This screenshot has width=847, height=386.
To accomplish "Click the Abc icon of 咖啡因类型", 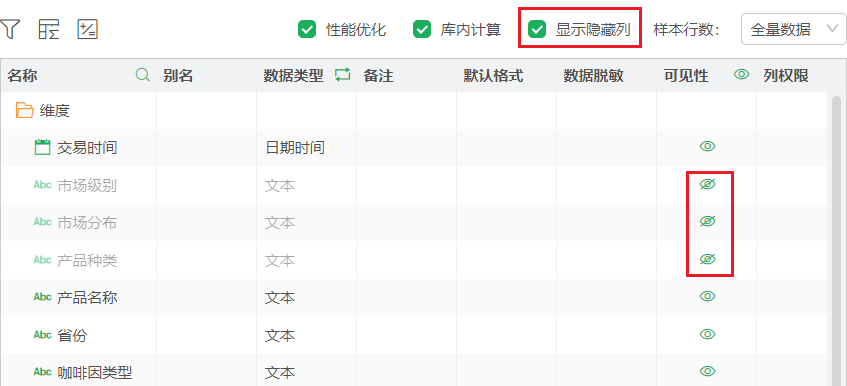I will [x=42, y=371].
